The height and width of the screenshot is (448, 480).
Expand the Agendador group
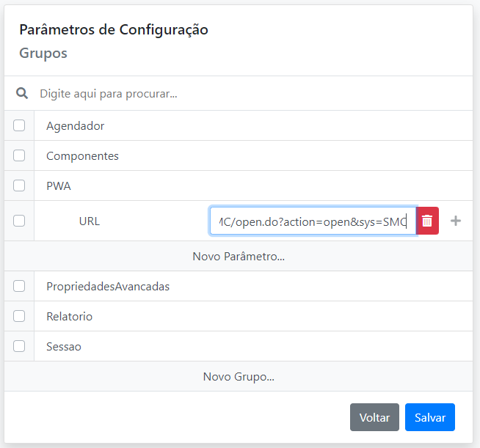point(76,126)
